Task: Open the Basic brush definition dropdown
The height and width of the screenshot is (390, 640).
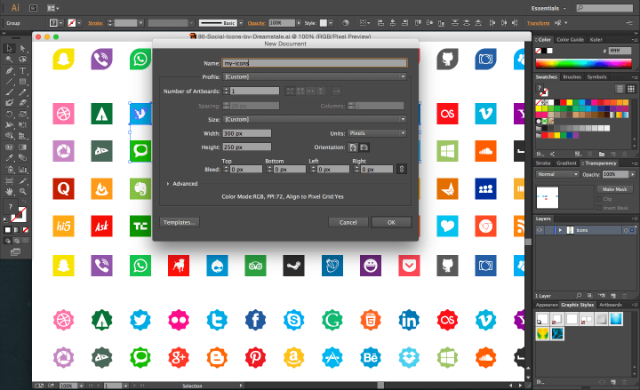Action: [241, 23]
